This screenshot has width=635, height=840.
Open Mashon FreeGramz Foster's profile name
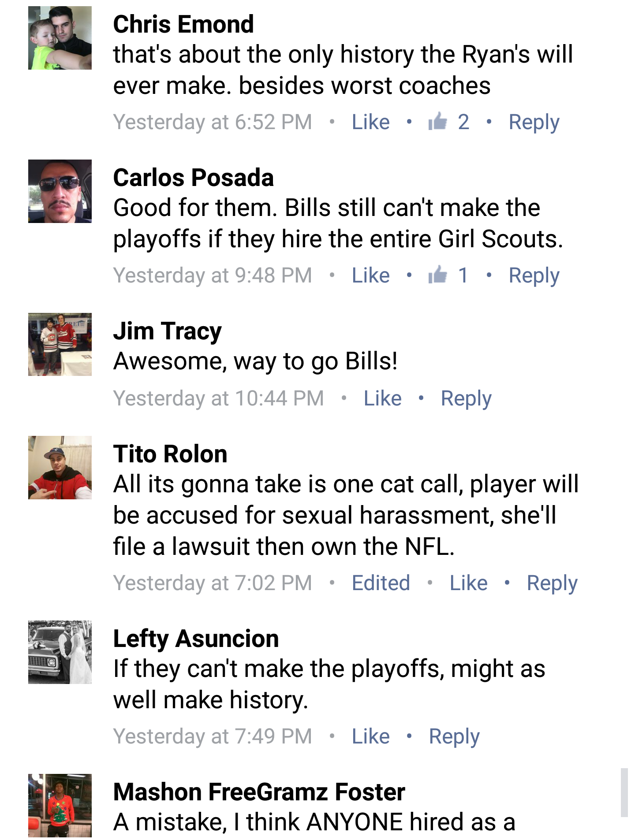(259, 792)
